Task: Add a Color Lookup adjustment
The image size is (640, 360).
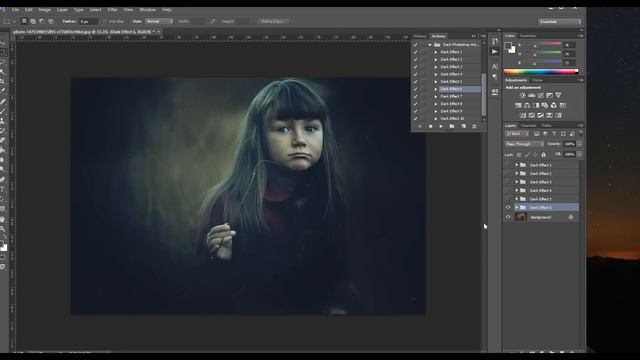Action: tap(563, 105)
